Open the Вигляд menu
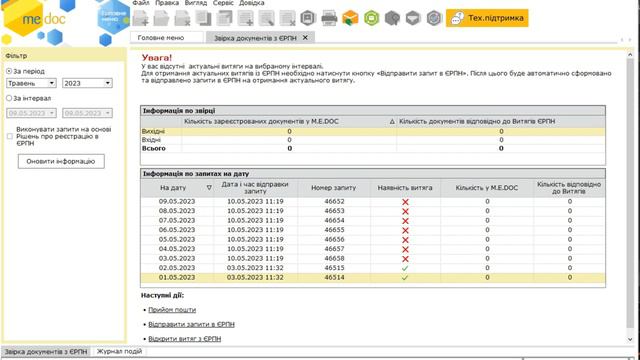Viewport: 640px width, 360px height. pos(196,3)
